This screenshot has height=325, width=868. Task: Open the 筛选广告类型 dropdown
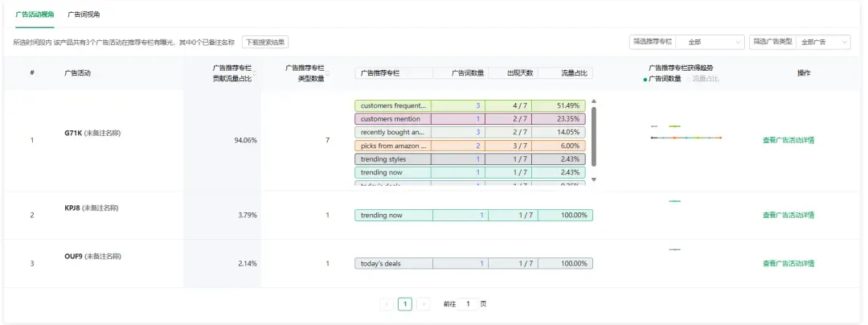coord(823,42)
